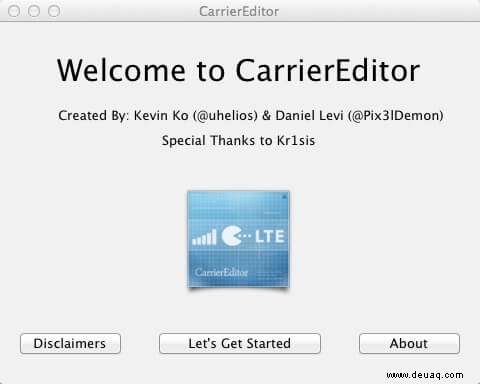This screenshot has height=384, width=480.
Task: Minimize the CarrierEditor window
Action: tap(34, 11)
